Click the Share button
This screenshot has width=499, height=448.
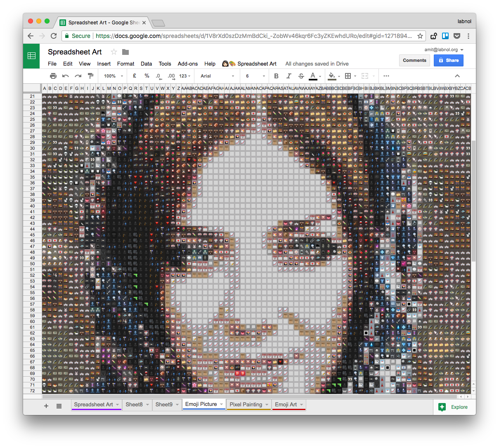[x=449, y=60]
